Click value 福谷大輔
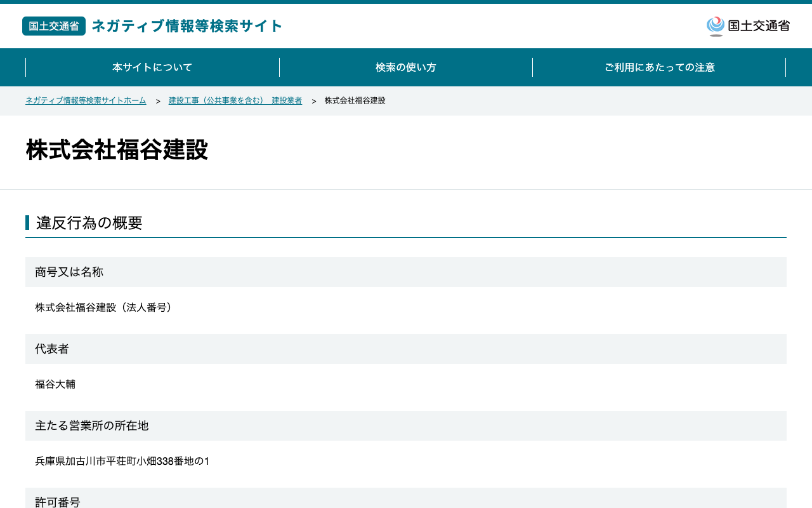 (55, 384)
